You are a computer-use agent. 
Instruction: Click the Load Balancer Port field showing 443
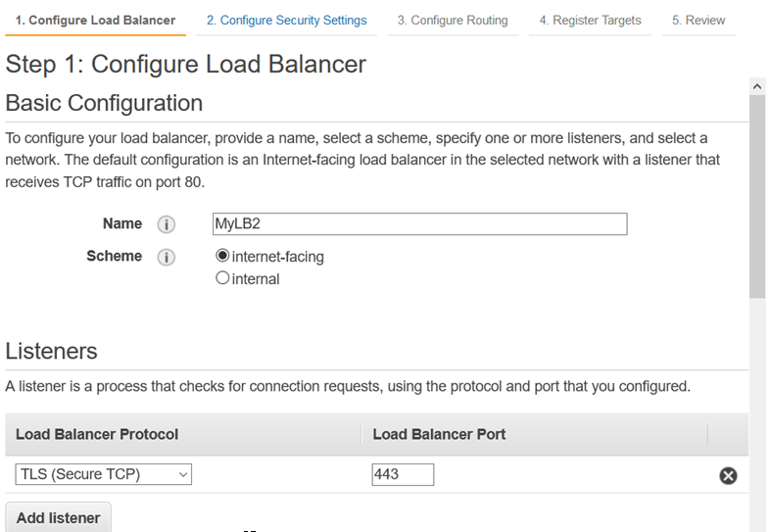(403, 475)
